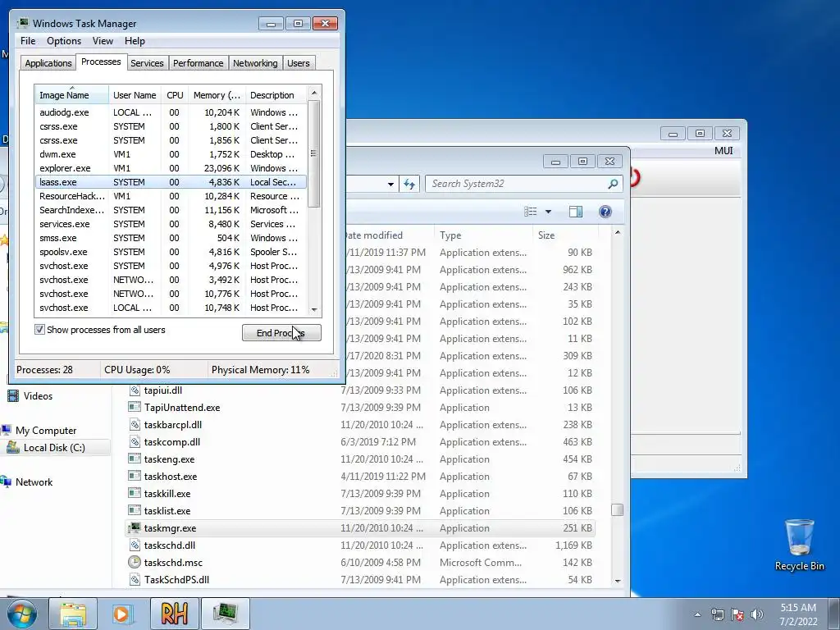Switch to the Networking tab

click(x=255, y=63)
